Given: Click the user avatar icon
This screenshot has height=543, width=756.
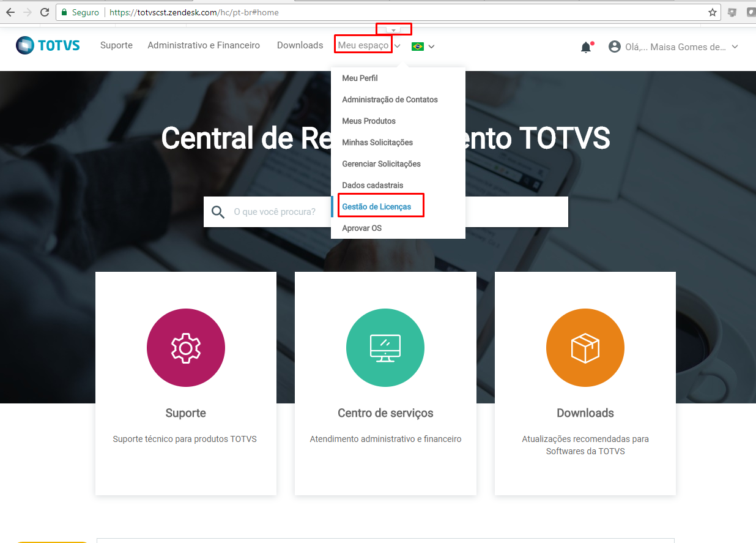Looking at the screenshot, I should (x=615, y=47).
